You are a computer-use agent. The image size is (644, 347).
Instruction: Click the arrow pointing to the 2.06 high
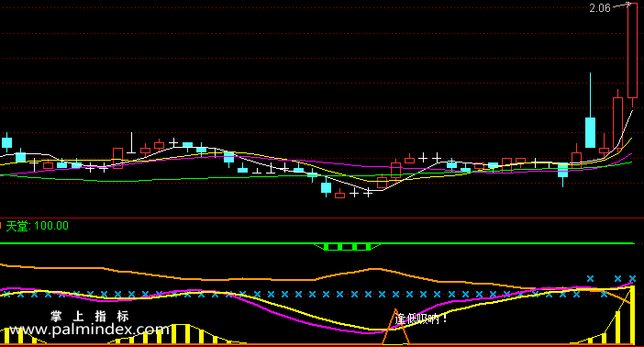622,6
